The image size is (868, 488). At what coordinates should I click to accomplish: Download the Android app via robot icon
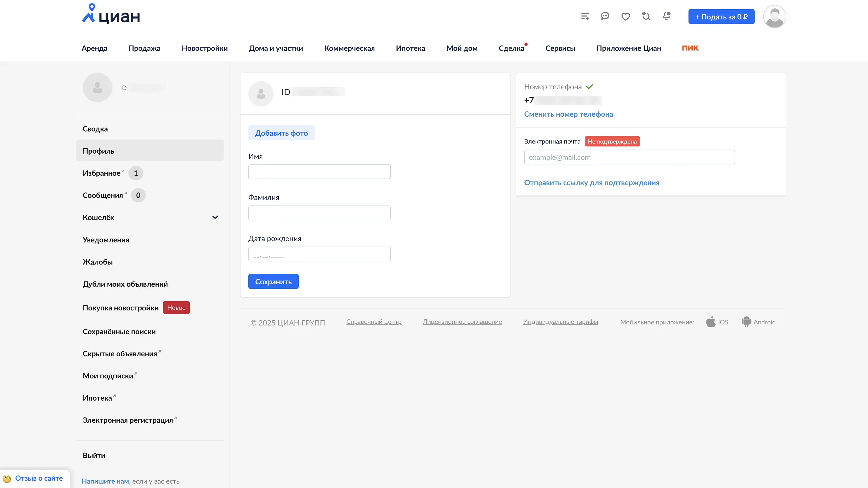pyautogui.click(x=746, y=322)
